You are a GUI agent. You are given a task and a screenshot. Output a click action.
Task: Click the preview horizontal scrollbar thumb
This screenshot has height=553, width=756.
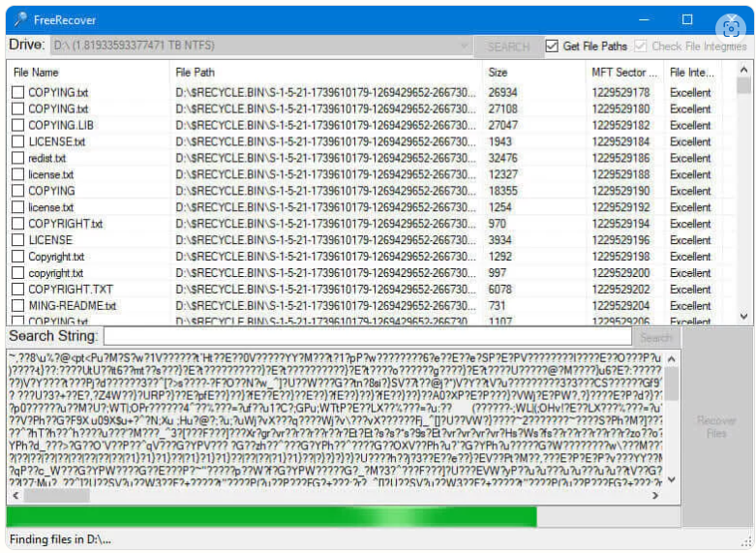click(56, 496)
